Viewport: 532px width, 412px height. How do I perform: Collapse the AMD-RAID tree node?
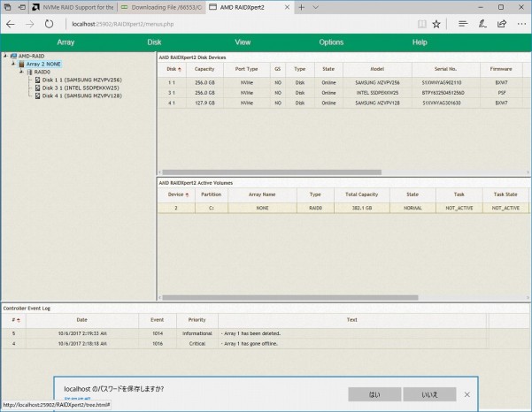point(5,56)
